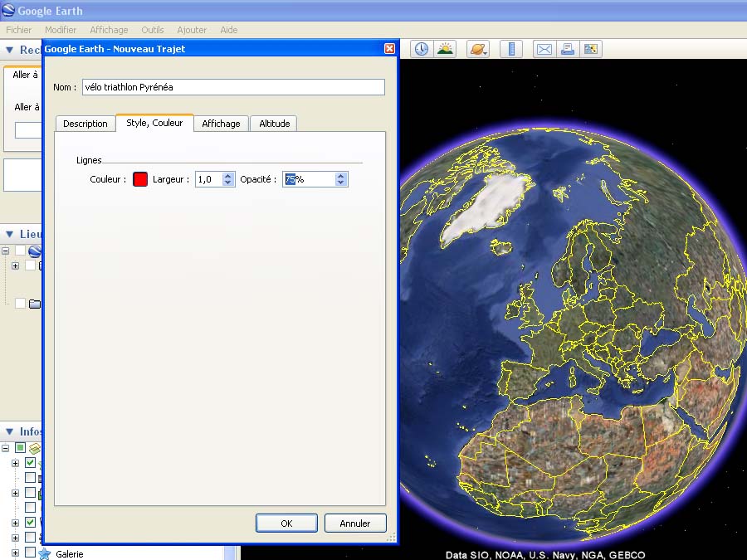Expand the Galerie tree node
The height and width of the screenshot is (560, 747).
(15, 553)
